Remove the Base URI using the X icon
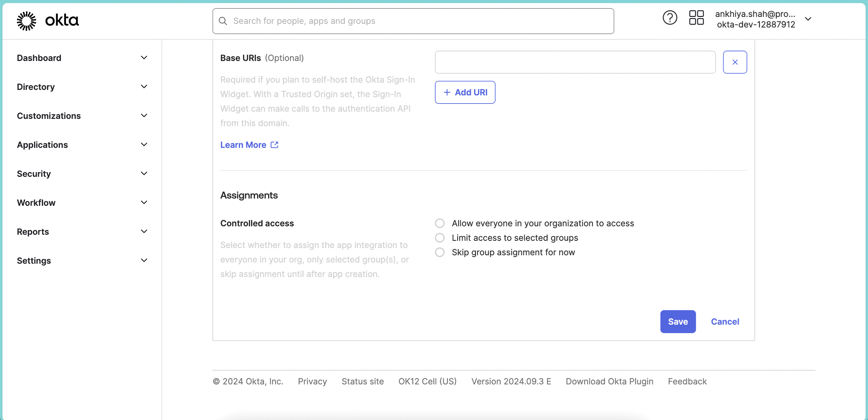 pos(735,62)
